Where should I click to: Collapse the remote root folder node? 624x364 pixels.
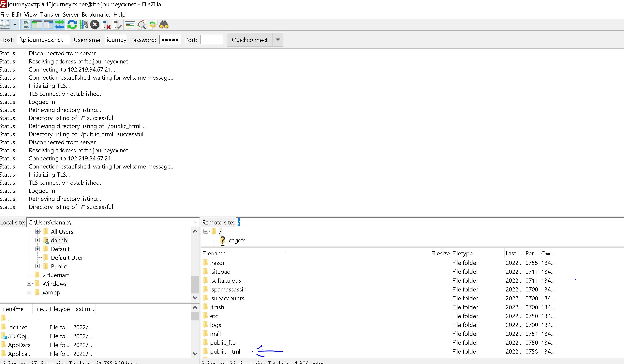(x=205, y=231)
